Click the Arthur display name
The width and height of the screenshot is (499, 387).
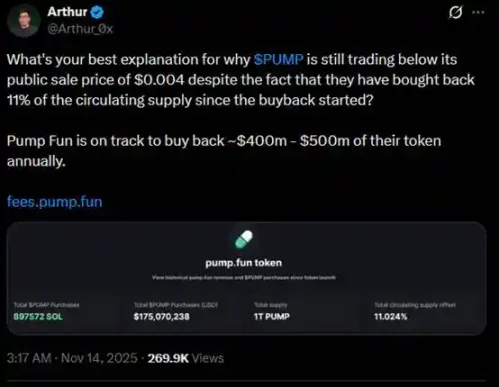pyautogui.click(x=67, y=12)
